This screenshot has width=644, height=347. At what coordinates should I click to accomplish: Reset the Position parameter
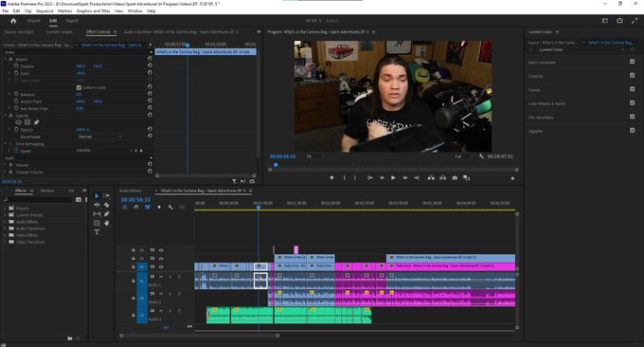(150, 65)
